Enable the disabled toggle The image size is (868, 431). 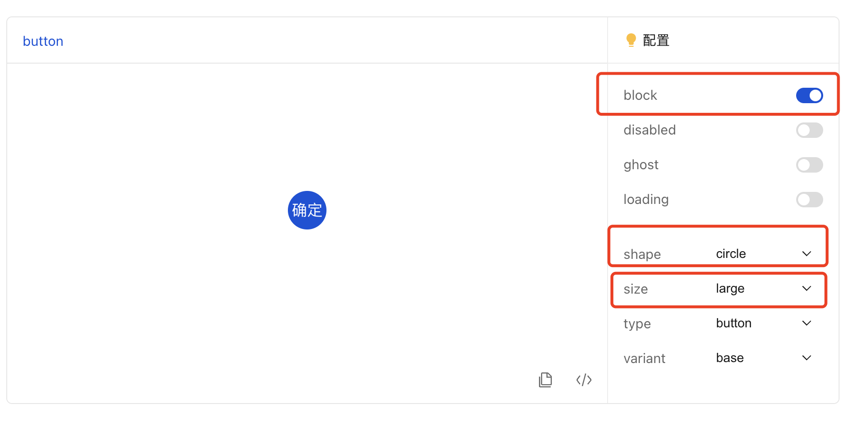tap(809, 130)
